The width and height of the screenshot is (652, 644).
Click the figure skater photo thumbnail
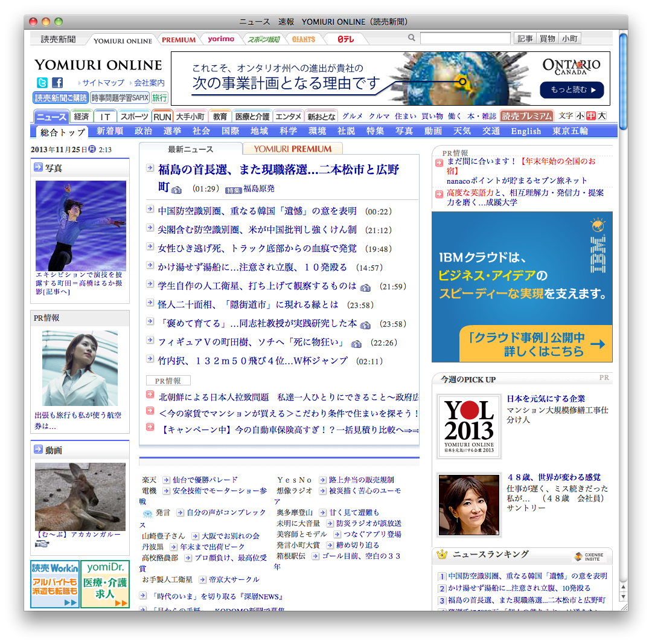(81, 225)
